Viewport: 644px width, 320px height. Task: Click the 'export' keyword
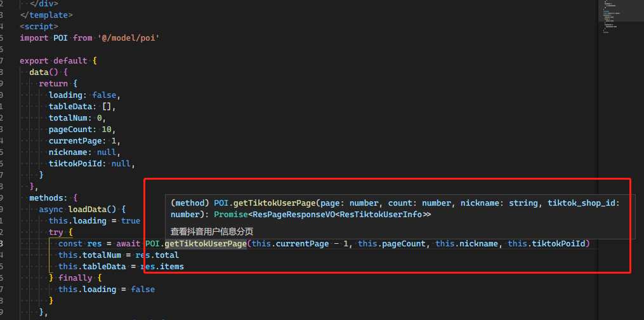click(x=34, y=61)
